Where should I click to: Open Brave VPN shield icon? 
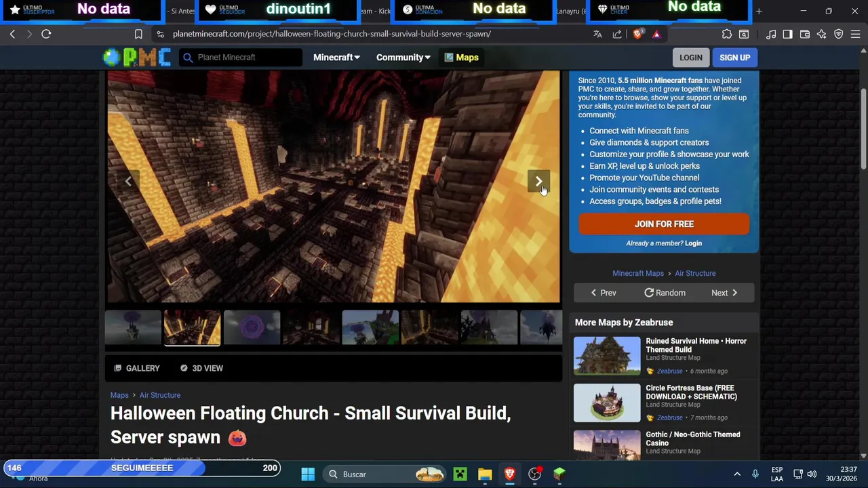tap(839, 34)
